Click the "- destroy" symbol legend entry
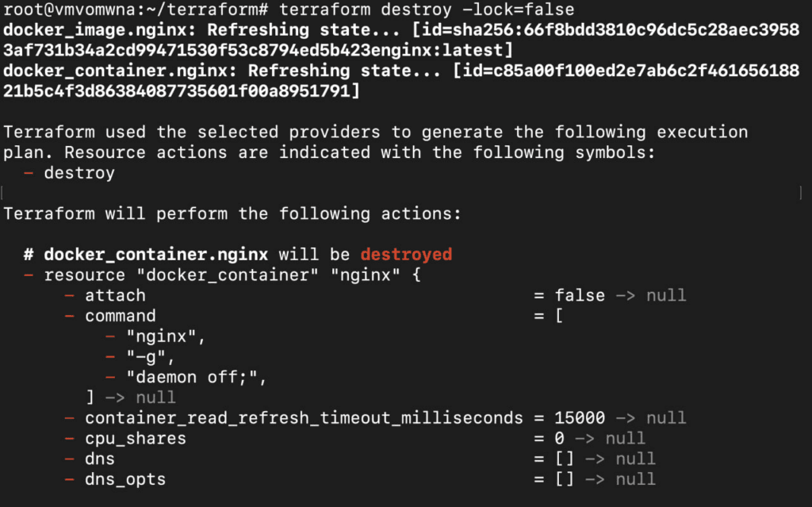 click(x=79, y=173)
